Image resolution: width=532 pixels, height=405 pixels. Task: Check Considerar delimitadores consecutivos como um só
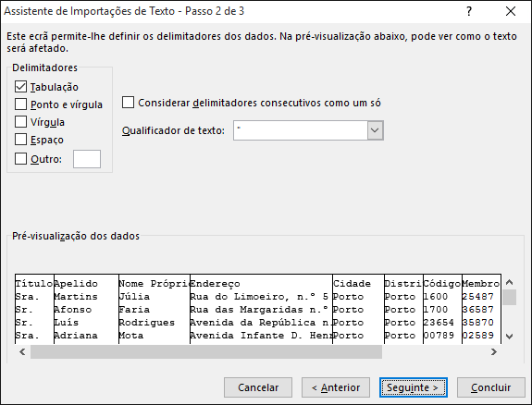(x=128, y=103)
